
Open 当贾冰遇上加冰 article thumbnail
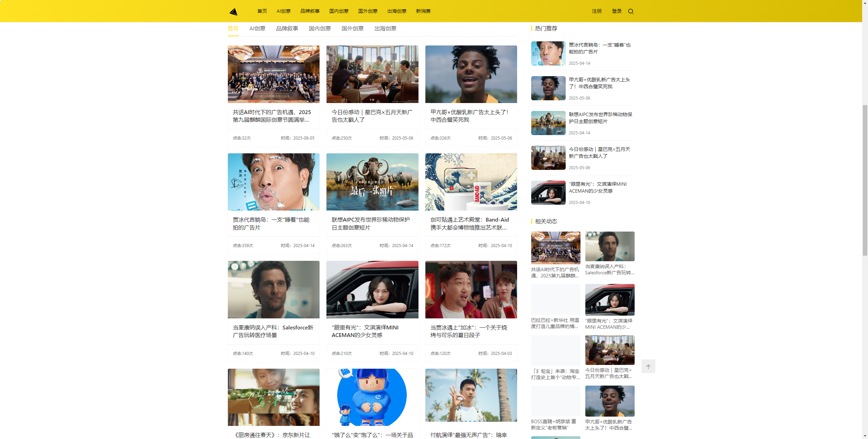tap(471, 289)
